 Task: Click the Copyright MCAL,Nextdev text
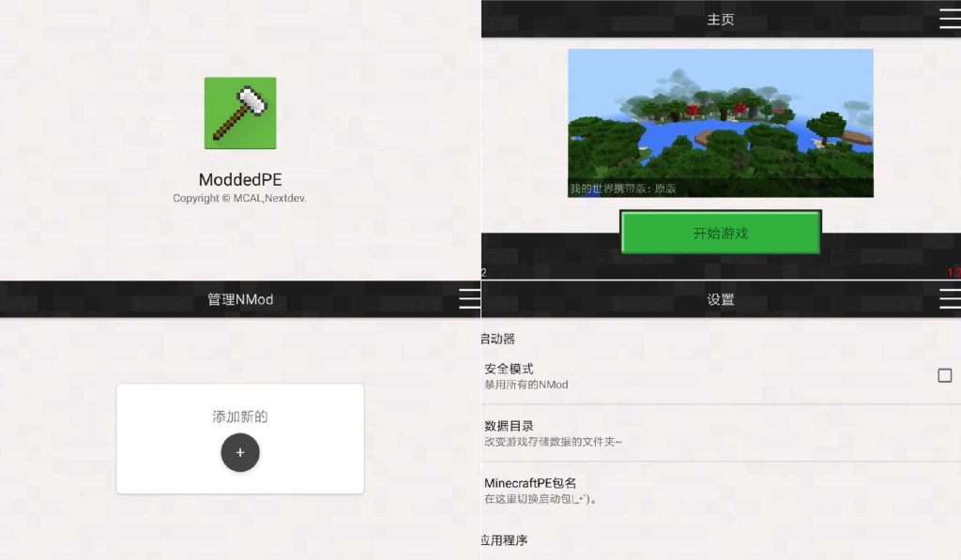point(239,198)
